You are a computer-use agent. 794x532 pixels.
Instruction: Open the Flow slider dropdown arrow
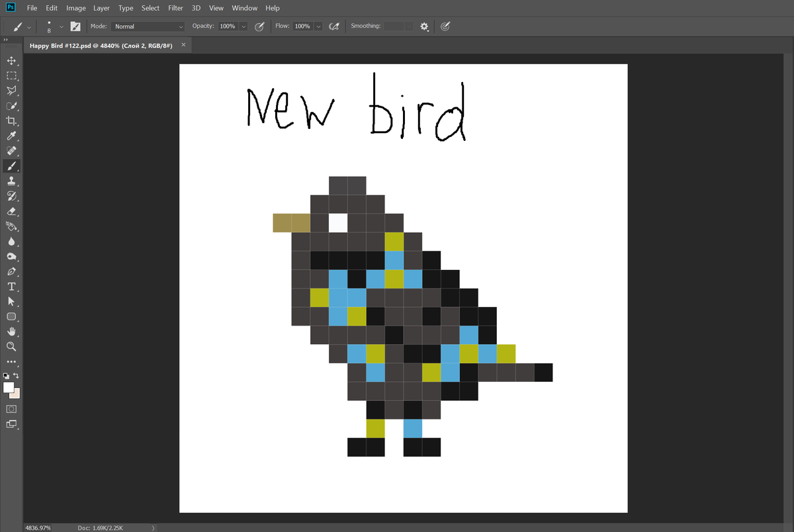click(318, 26)
